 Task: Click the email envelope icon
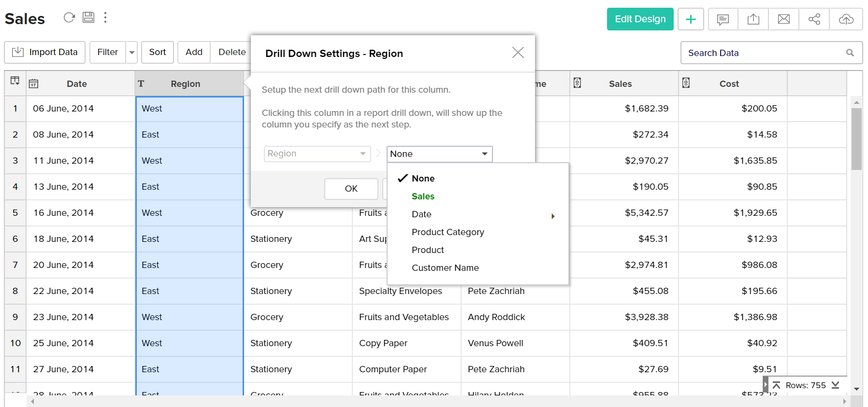[x=783, y=19]
